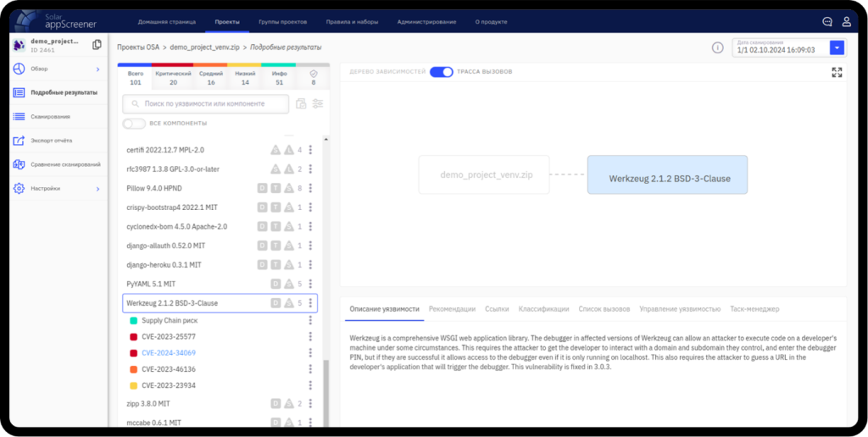
Task: Go to demo_project_venv.zip breadcrumb link
Action: [205, 47]
